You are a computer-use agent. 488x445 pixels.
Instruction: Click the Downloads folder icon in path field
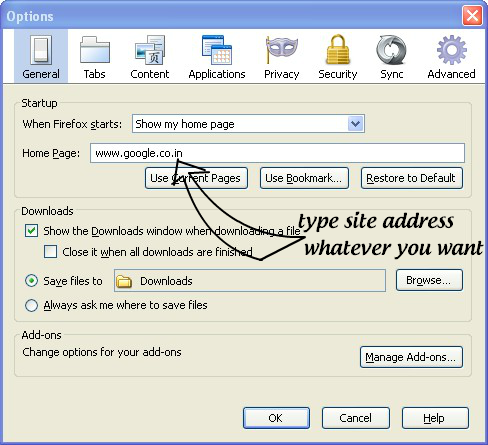124,281
